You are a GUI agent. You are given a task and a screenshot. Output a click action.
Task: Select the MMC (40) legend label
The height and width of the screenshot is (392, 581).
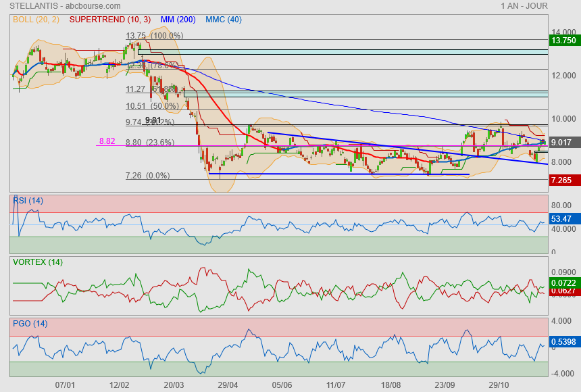coord(223,20)
